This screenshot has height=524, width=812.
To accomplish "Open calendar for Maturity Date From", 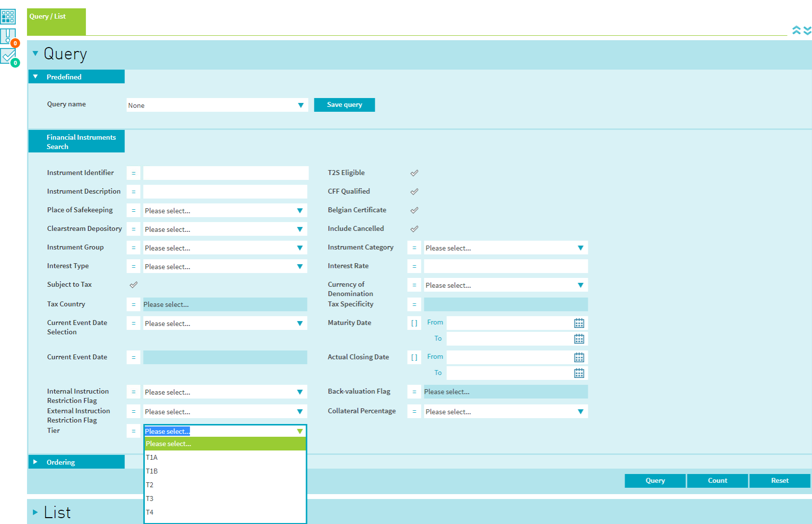I will (579, 323).
